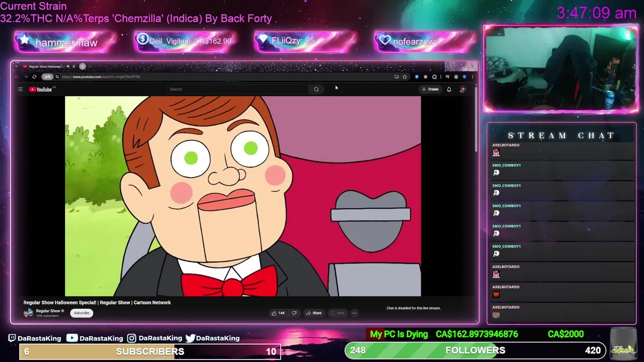Reload the browser page
This screenshot has height=362, width=644.
pos(34,77)
